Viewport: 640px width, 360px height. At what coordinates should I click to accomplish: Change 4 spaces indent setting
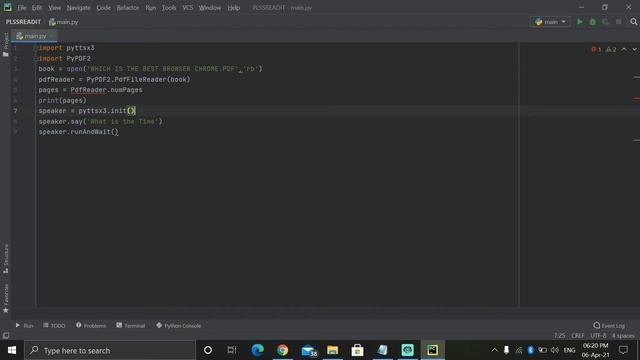tap(623, 336)
